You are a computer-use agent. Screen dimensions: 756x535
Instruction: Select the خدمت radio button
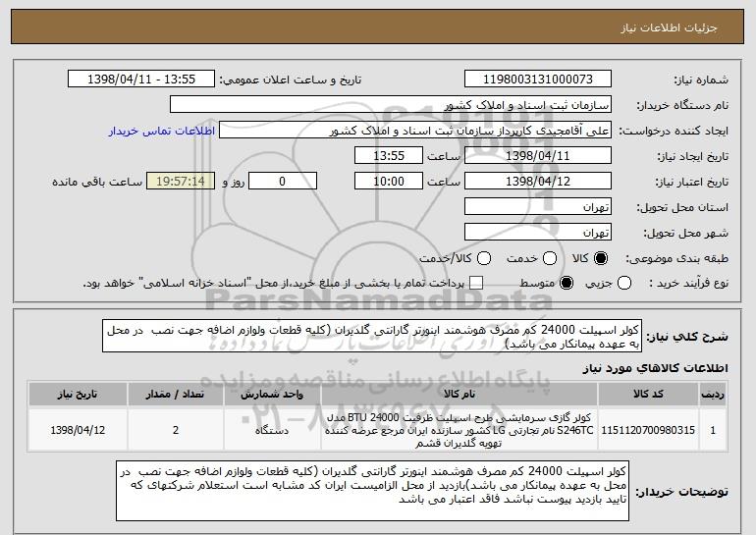coord(550,258)
